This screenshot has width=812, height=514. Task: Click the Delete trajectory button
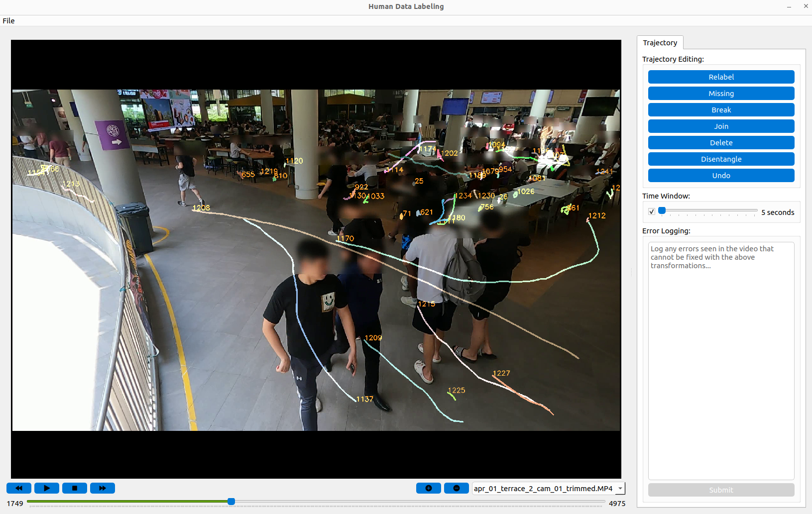[721, 143]
